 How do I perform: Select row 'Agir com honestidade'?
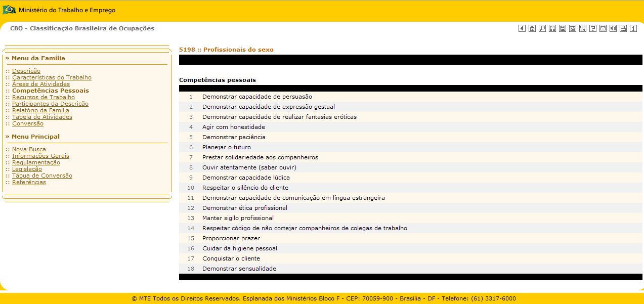coord(411,127)
